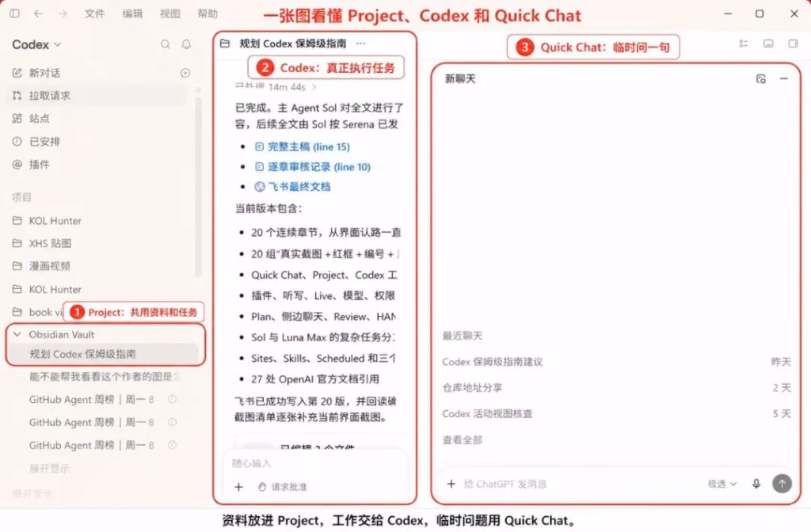Screen dimensions: 811x532
Task: Open the 帮助 menu
Action: (208, 13)
